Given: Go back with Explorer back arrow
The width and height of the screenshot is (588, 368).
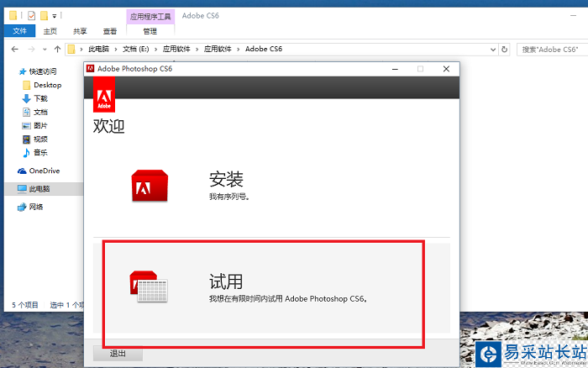Looking at the screenshot, I should point(14,49).
